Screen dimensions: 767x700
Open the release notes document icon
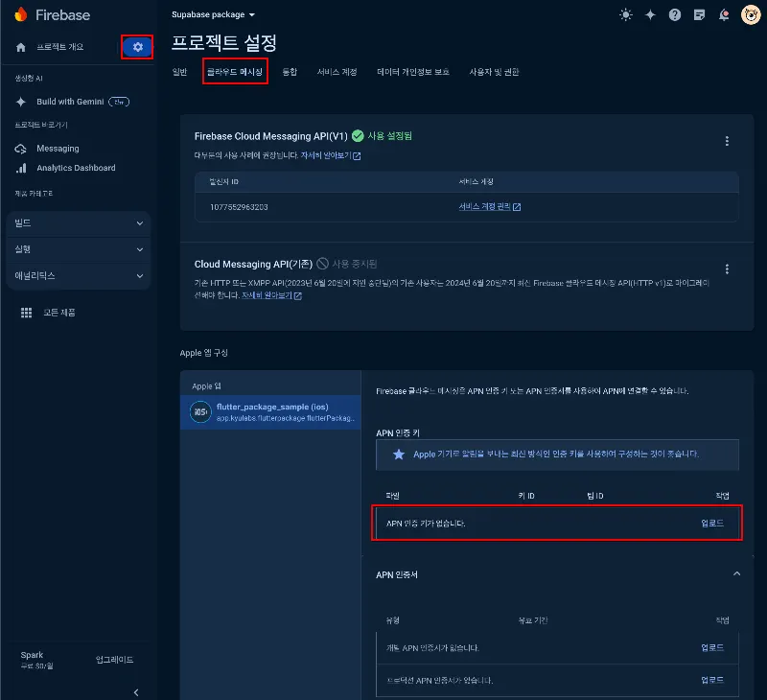699,14
